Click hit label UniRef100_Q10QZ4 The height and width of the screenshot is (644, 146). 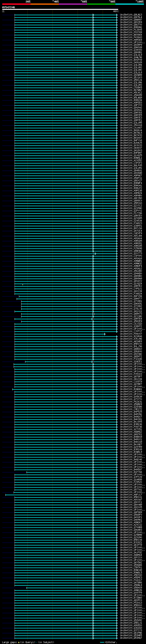tap(131, 284)
